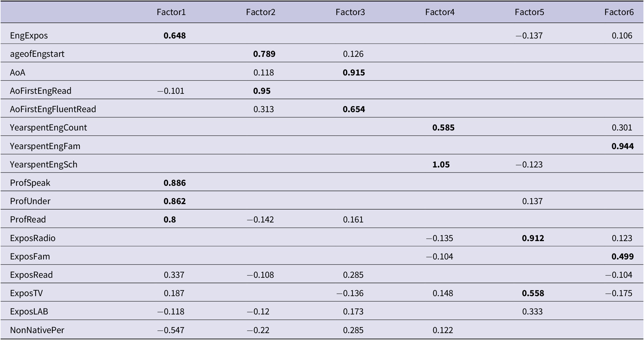Viewport: 644px width, 340px height.
Task: Click the bold 0.915 value in AoA row
Action: pos(354,72)
